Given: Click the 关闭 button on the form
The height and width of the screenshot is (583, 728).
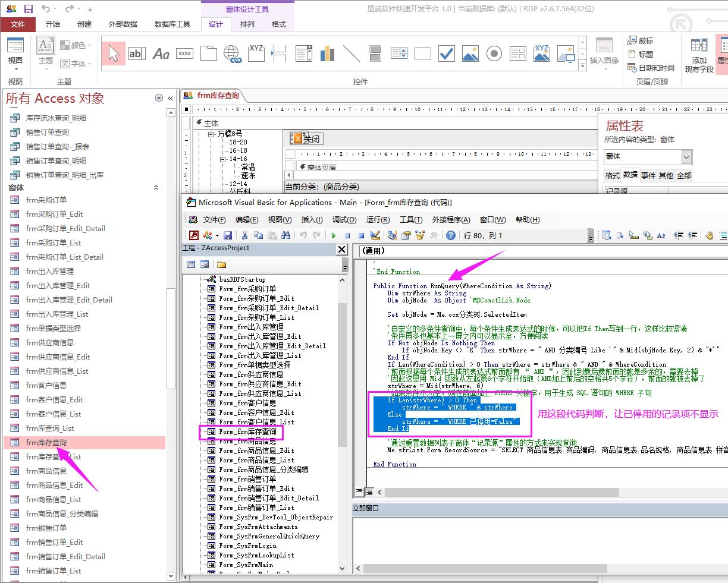Looking at the screenshot, I should coord(306,138).
